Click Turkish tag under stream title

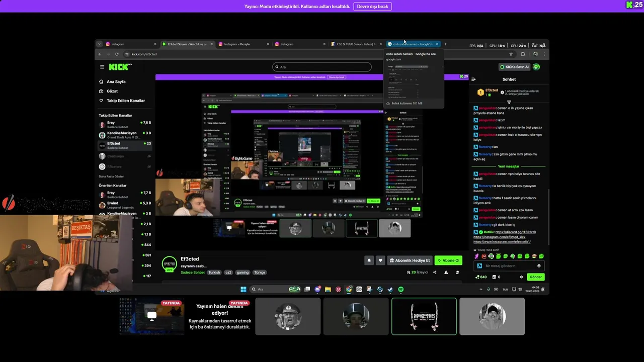214,273
